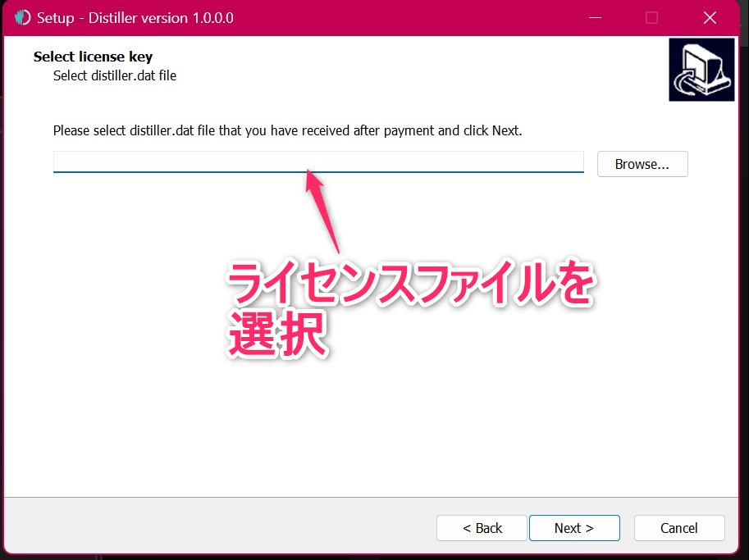The width and height of the screenshot is (749, 560).
Task: Click the 'Select distiller.dat file' subheading
Action: pyautogui.click(x=115, y=76)
